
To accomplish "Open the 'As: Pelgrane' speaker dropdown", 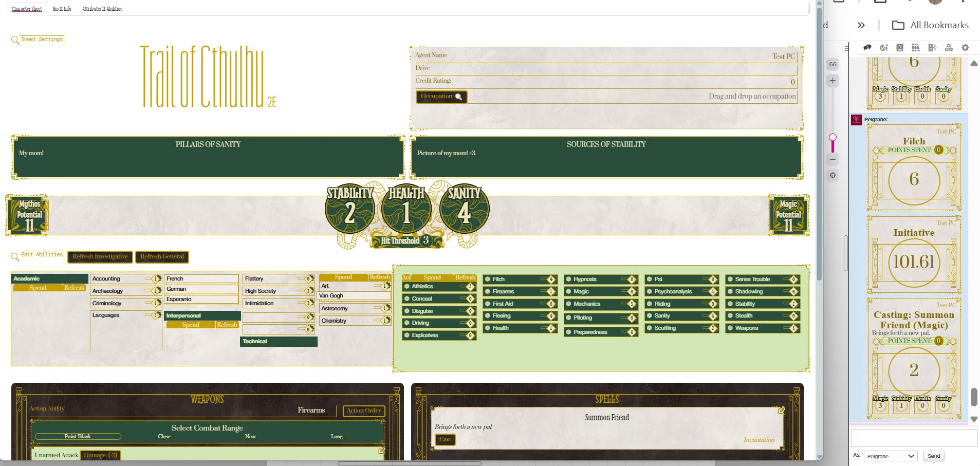I will pos(891,456).
